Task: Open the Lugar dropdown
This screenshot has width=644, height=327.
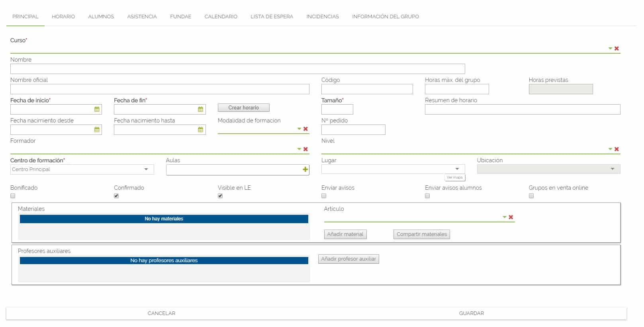Action: click(x=393, y=169)
